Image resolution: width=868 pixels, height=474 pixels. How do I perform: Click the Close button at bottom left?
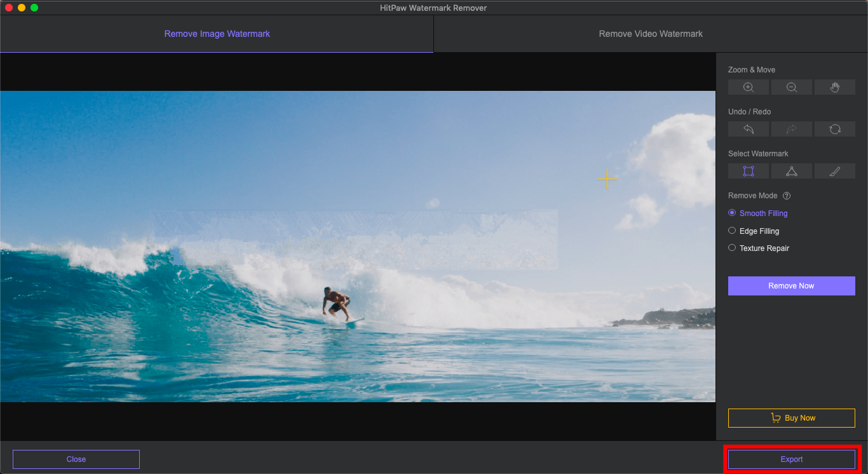[76, 459]
